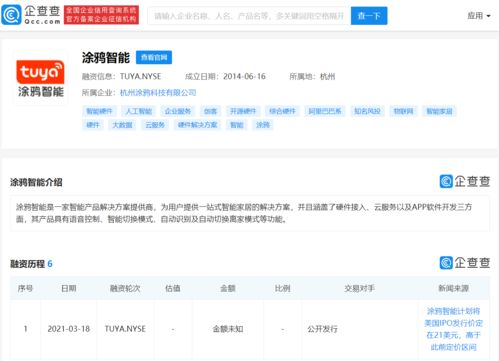Select the 智能硬件 tag
This screenshot has width=499, height=361.
(x=99, y=111)
